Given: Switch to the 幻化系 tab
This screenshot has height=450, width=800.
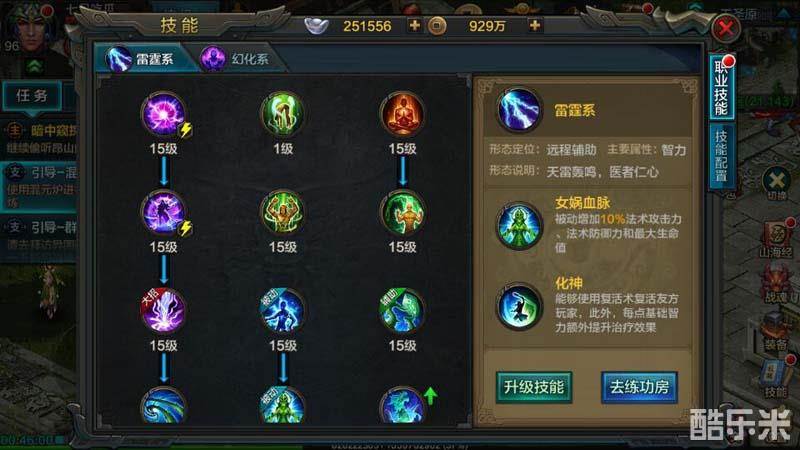Looking at the screenshot, I should pyautogui.click(x=237, y=59).
